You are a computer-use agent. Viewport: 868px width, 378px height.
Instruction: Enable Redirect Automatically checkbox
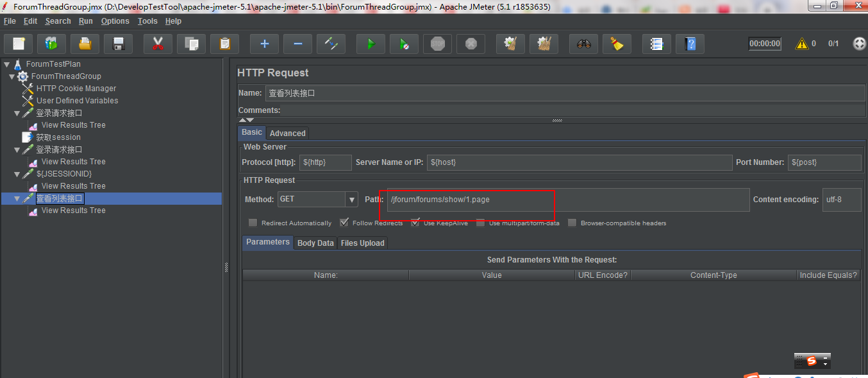(x=253, y=223)
